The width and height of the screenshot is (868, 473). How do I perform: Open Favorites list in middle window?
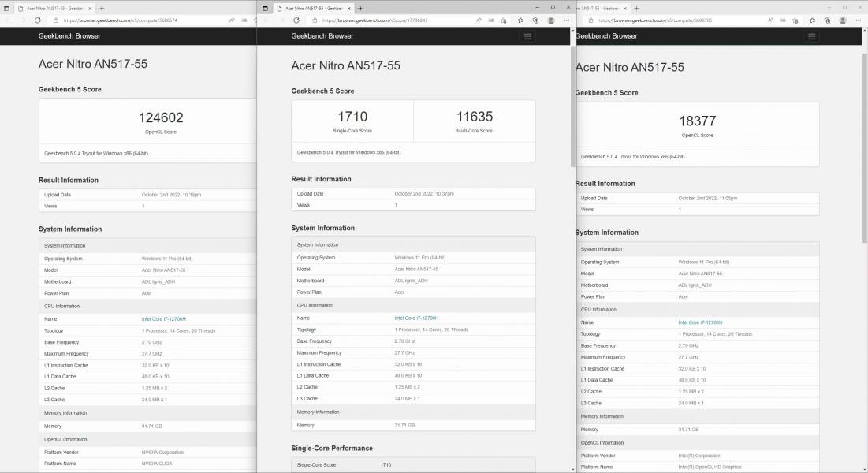520,20
